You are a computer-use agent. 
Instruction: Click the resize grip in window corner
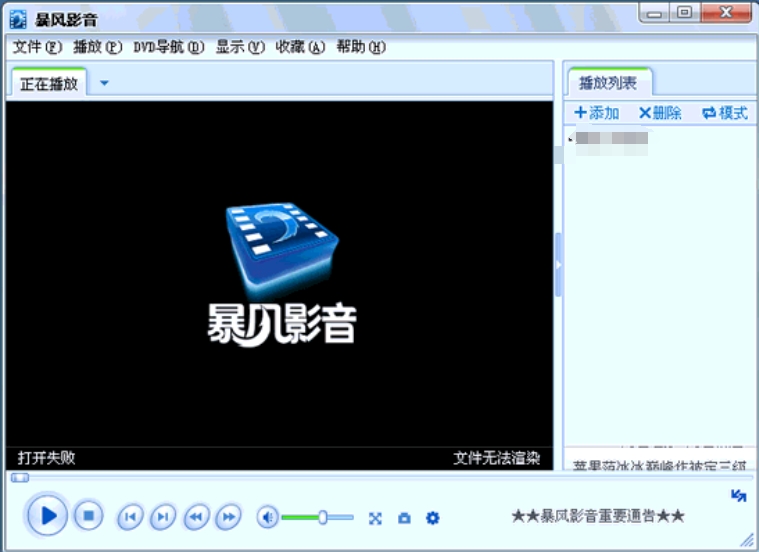[x=747, y=539]
